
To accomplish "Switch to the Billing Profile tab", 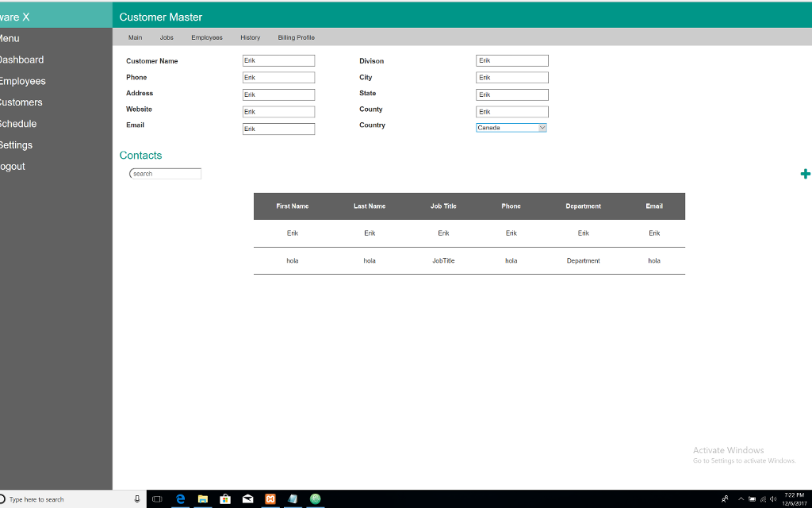I will coord(295,37).
